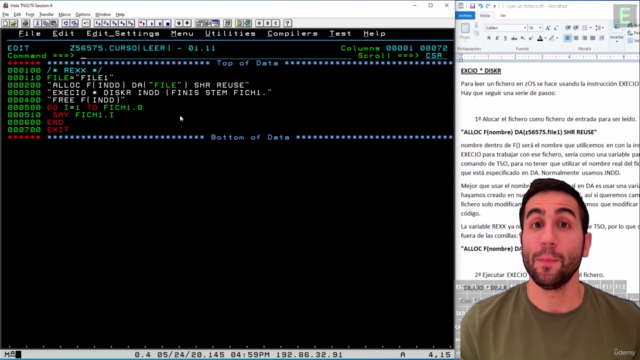The width and height of the screenshot is (640, 360).
Task: Click the New session icon in Vista toolbar
Action: [5, 23]
